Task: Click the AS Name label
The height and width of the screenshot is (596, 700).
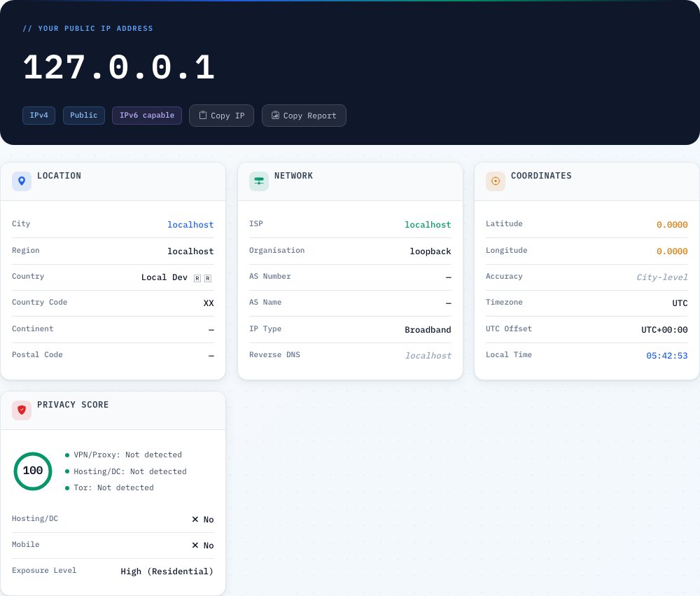Action: [x=265, y=303]
